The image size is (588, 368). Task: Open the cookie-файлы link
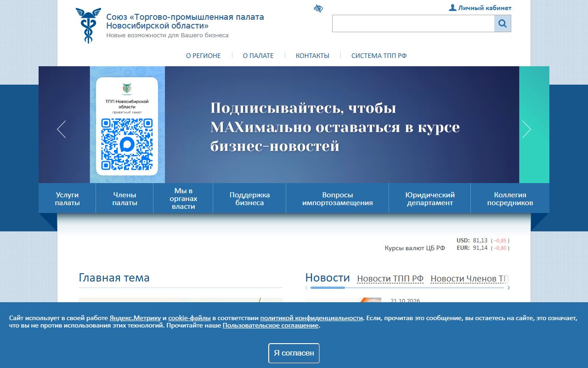[189, 318]
